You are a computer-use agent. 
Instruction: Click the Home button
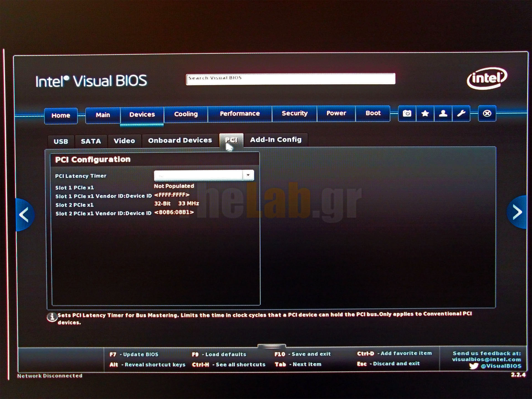coord(61,116)
